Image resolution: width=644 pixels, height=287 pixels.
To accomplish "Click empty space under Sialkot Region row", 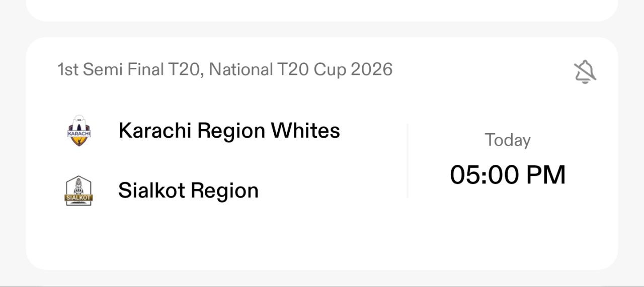I will [201, 236].
